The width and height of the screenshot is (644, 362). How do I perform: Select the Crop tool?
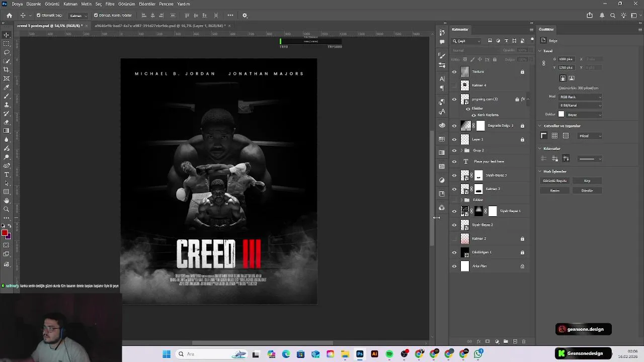[7, 70]
